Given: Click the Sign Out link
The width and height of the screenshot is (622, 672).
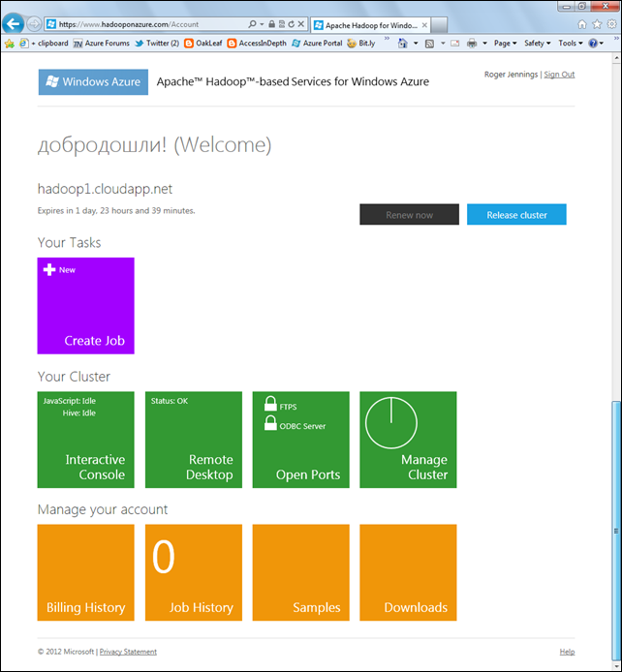Looking at the screenshot, I should pos(559,75).
